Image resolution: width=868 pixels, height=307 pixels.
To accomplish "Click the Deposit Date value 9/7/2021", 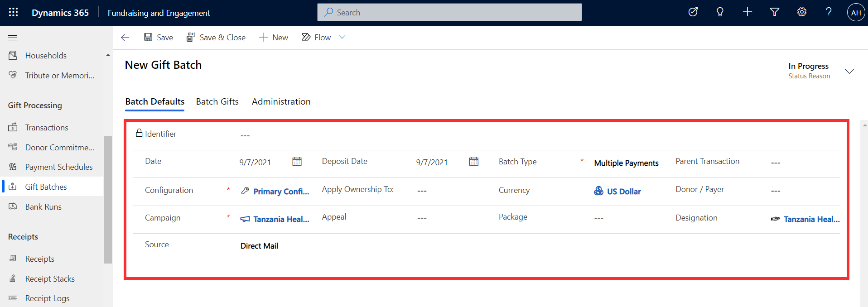I will pyautogui.click(x=432, y=163).
